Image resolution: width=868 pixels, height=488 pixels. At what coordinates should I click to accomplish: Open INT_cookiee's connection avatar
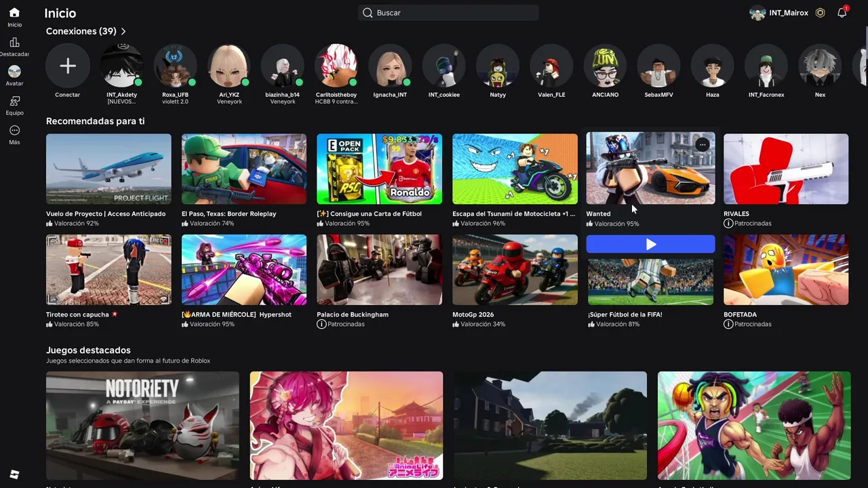pyautogui.click(x=443, y=66)
